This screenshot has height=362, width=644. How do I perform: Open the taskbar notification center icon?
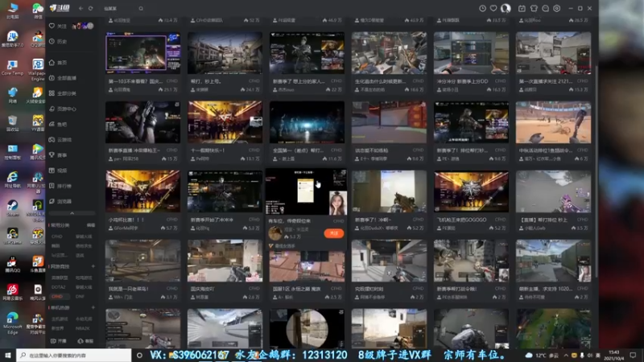633,356
